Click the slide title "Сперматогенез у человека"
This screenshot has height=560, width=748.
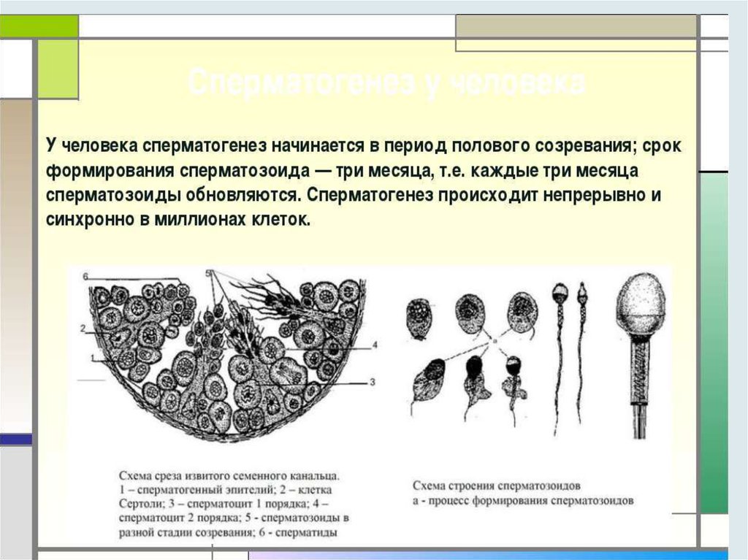click(387, 85)
